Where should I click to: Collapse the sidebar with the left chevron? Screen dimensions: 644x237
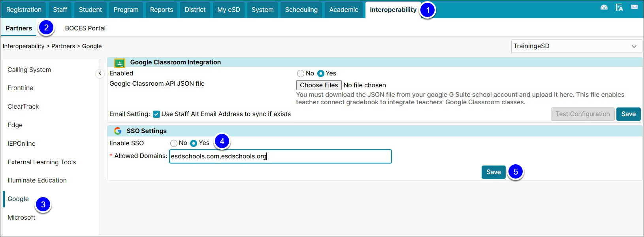tap(100, 73)
